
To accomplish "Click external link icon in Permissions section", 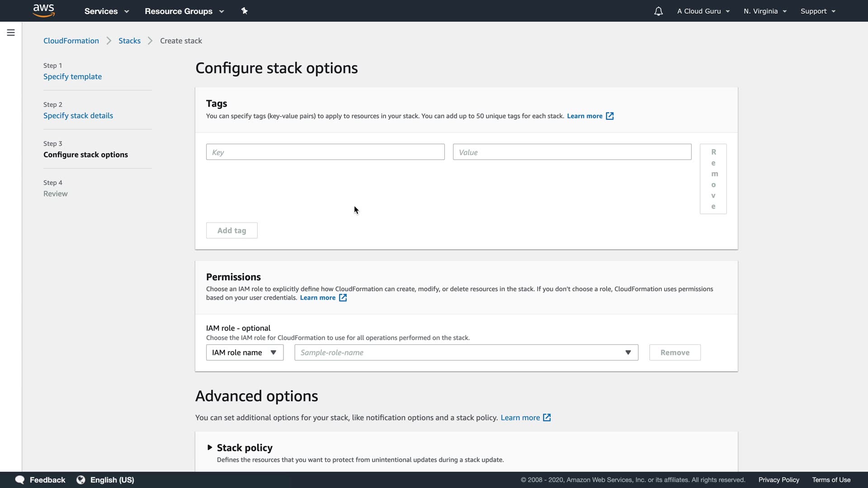I will pos(343,298).
